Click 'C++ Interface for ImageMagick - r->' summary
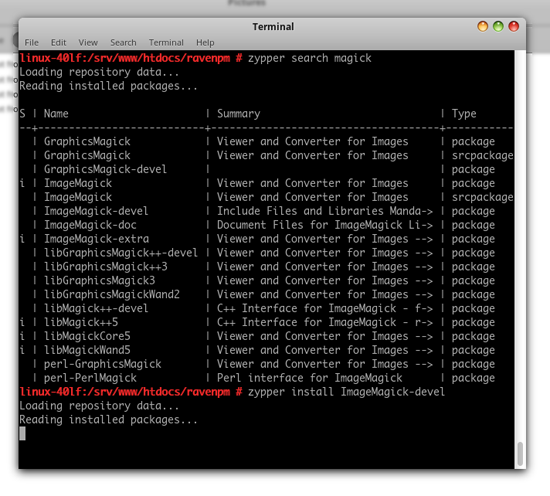 click(x=325, y=322)
